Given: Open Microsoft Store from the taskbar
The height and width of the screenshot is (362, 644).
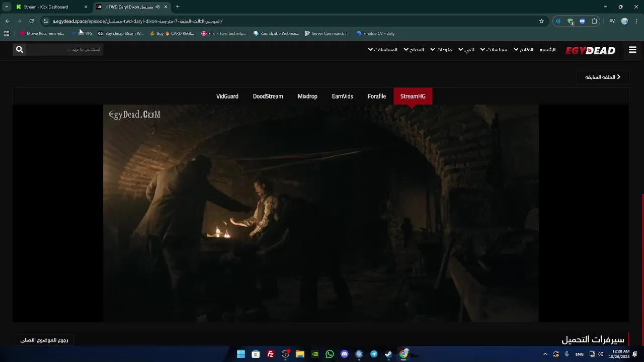Looking at the screenshot, I should (256, 354).
